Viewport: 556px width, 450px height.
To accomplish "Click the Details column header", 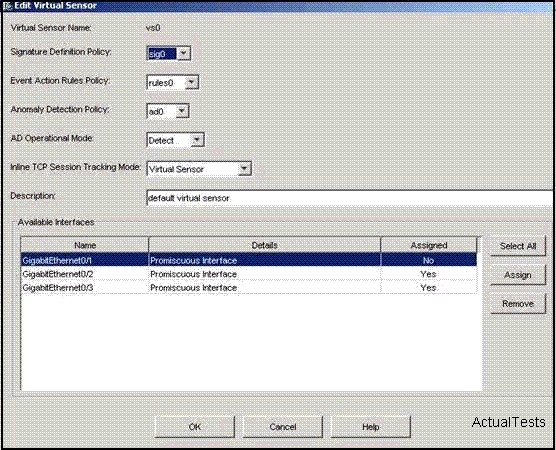I will point(265,245).
